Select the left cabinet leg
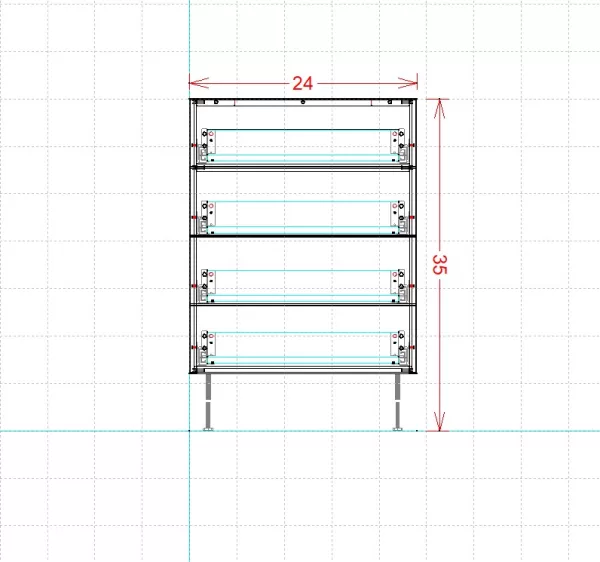600x562 pixels. [x=208, y=400]
